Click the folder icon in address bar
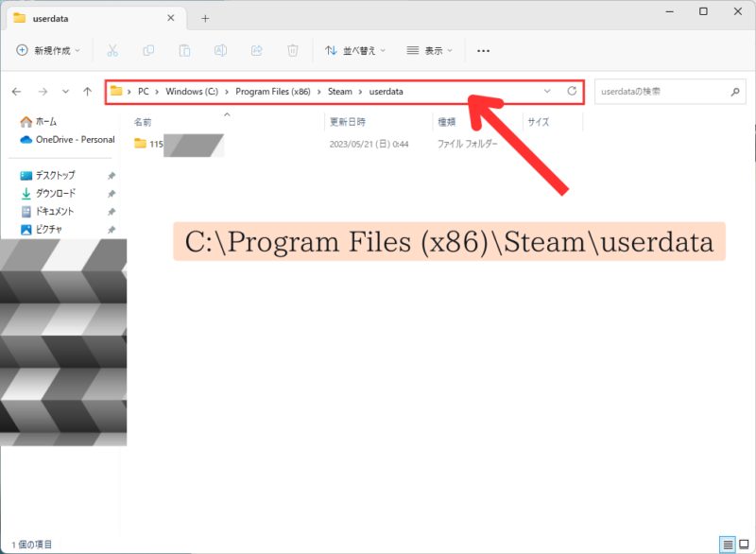Screen dimensions: 756x554 116,91
